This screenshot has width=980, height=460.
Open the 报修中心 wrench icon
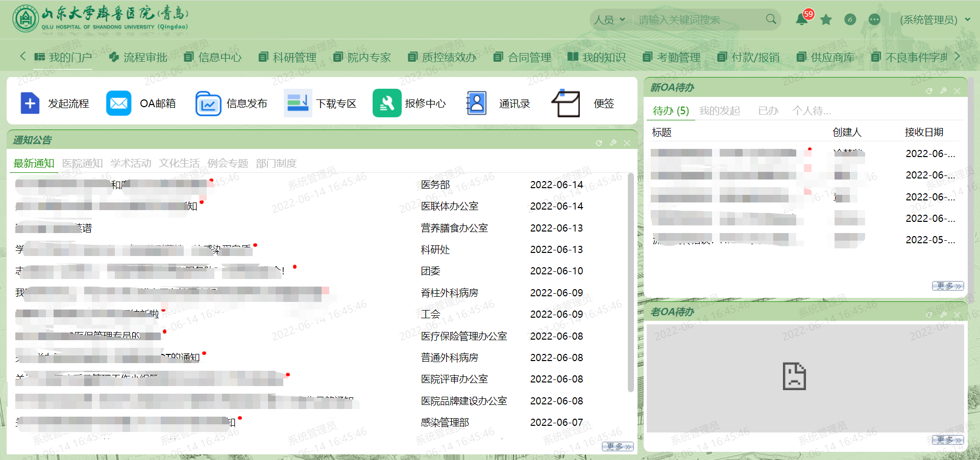(387, 104)
